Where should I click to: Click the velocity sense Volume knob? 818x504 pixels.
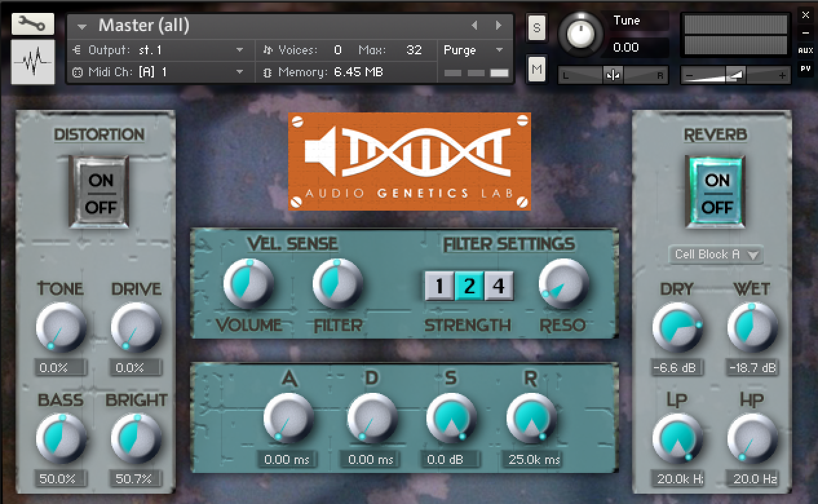coord(248,284)
